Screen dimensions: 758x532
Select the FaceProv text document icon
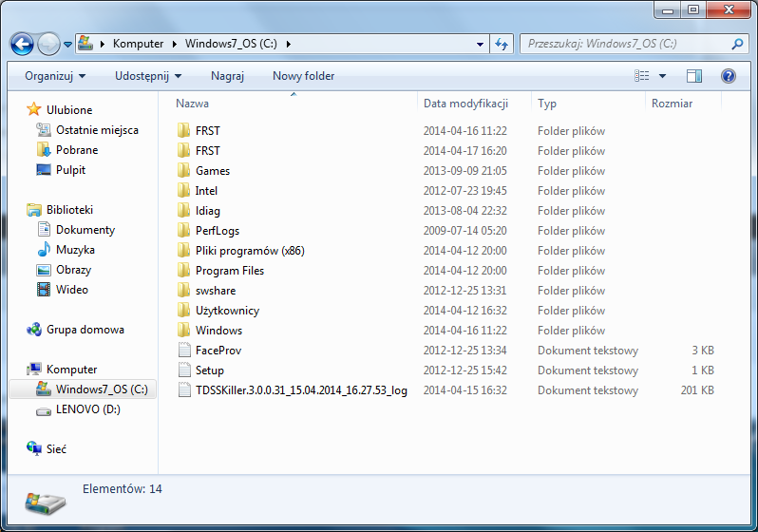coord(184,350)
